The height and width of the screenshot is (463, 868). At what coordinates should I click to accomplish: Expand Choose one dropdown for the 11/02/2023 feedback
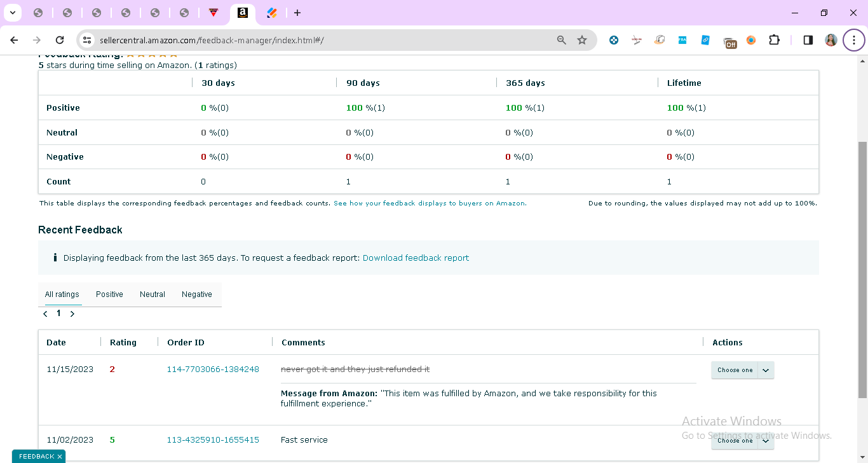tap(742, 441)
